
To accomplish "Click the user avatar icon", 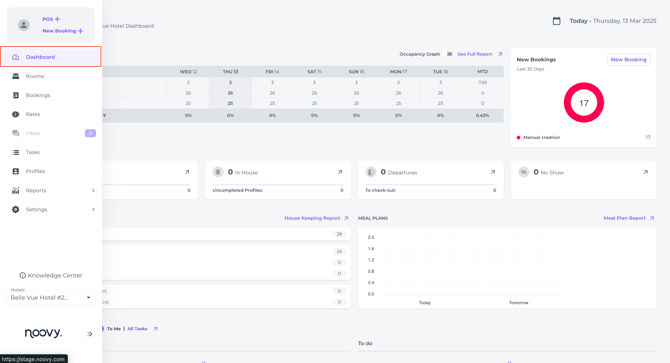I will tap(24, 25).
